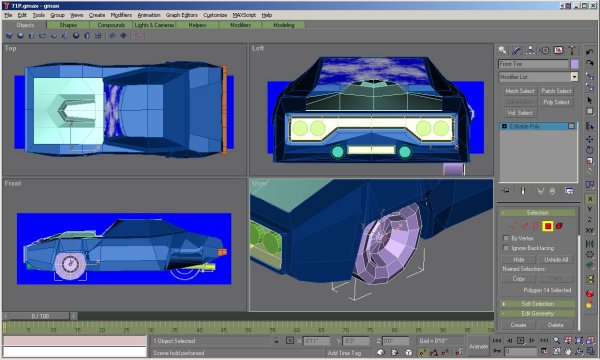This screenshot has height=360, width=600.
Task: Open the Hierarchy command panel tab
Action: [530, 50]
